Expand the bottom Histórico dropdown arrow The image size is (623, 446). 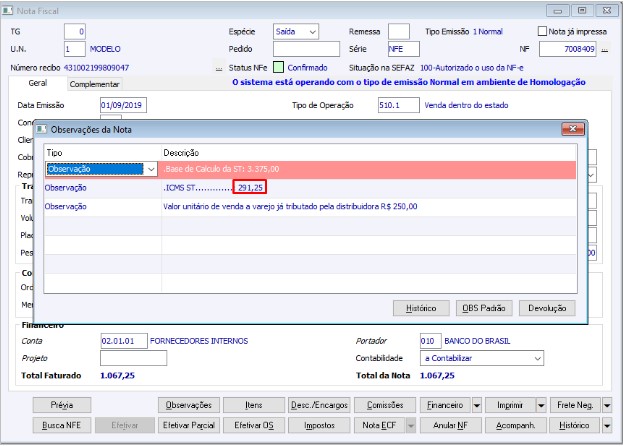(607, 425)
